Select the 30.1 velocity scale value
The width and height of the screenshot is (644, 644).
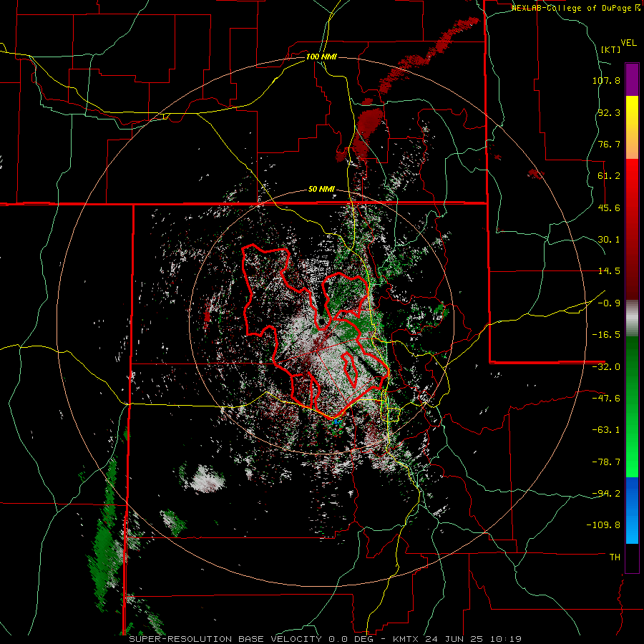tap(609, 240)
